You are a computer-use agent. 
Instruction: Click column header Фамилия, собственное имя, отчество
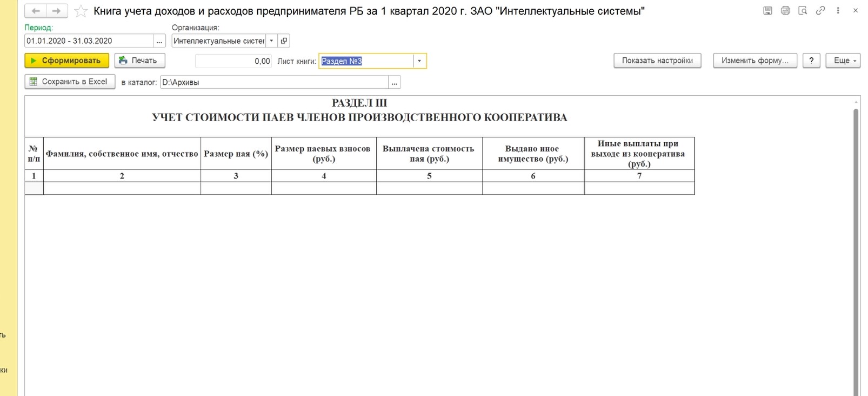[122, 154]
